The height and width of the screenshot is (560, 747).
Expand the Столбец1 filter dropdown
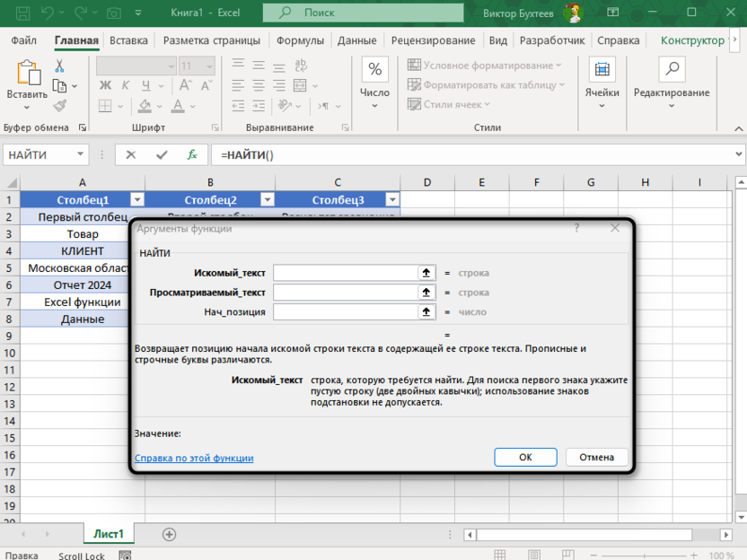(x=136, y=200)
